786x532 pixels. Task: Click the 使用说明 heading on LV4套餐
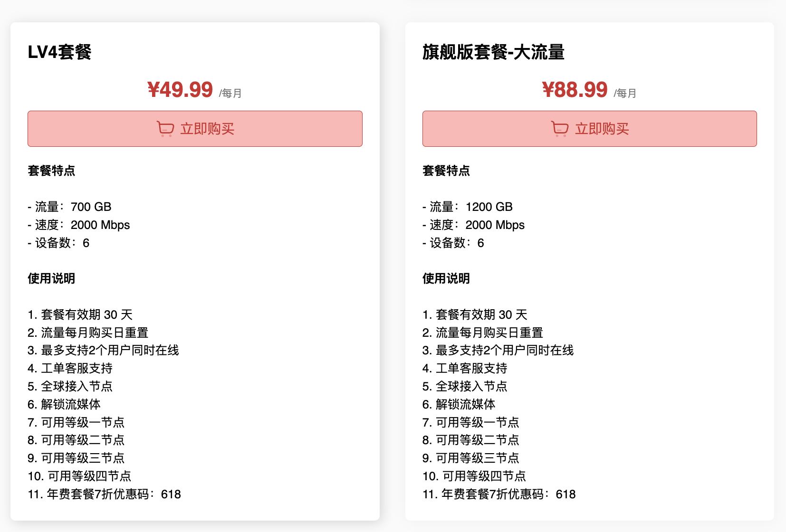tap(51, 279)
